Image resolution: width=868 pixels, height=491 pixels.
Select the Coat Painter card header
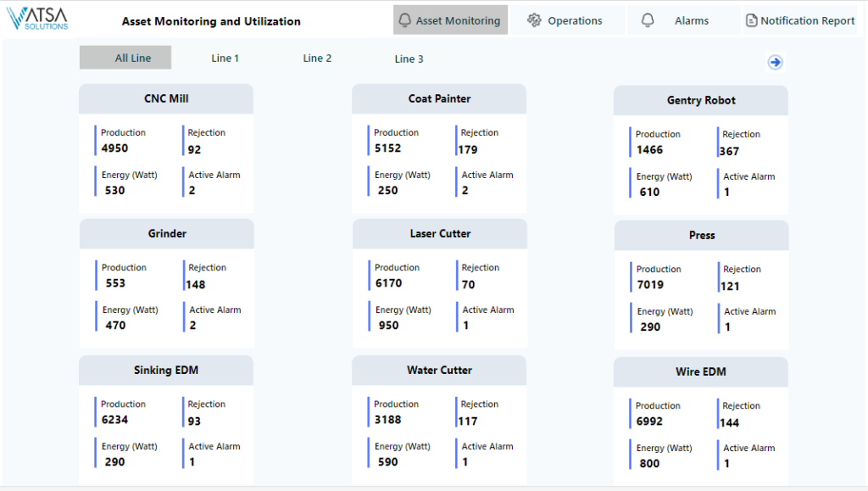pyautogui.click(x=439, y=98)
